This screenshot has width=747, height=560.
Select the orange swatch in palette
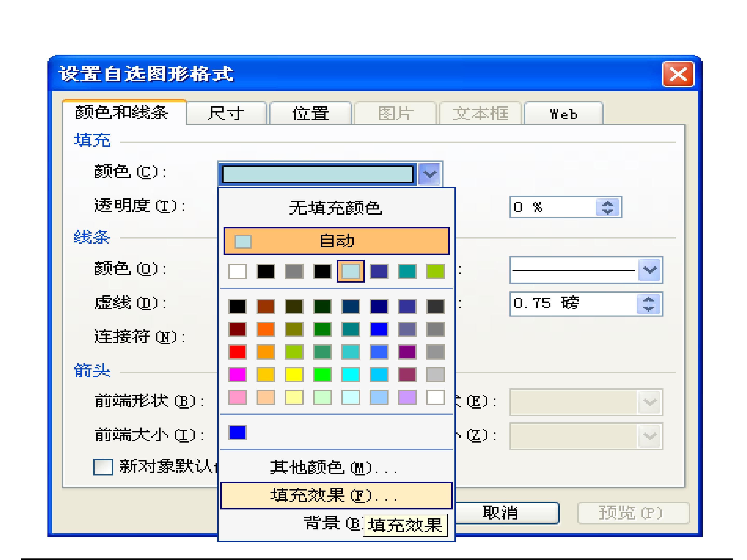click(266, 329)
